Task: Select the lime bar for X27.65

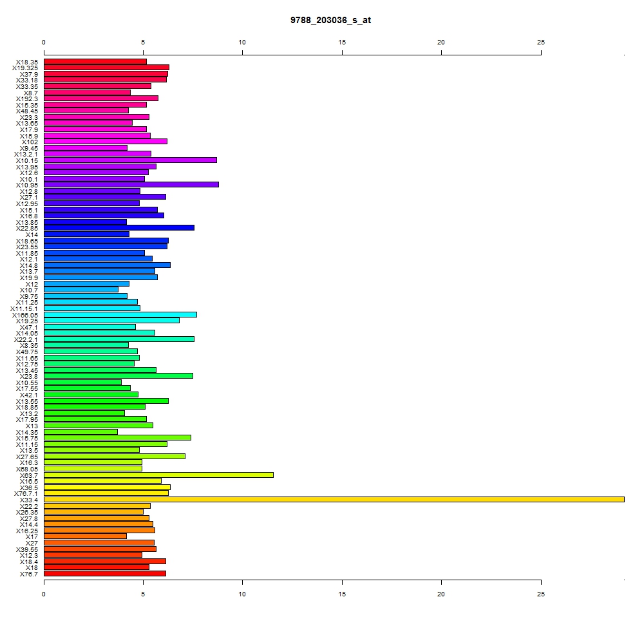Action: point(115,457)
